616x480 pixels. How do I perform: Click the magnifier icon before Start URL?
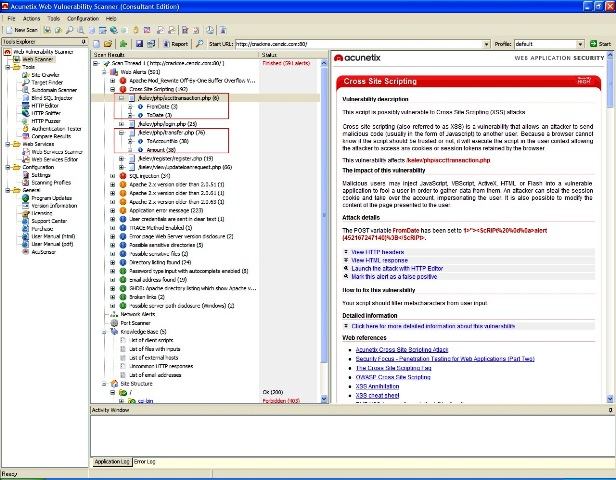199,44
